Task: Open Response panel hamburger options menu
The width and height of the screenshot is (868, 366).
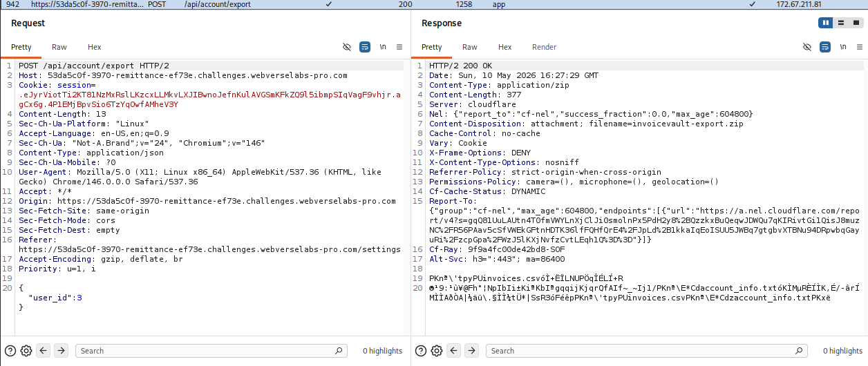Action: (860, 47)
